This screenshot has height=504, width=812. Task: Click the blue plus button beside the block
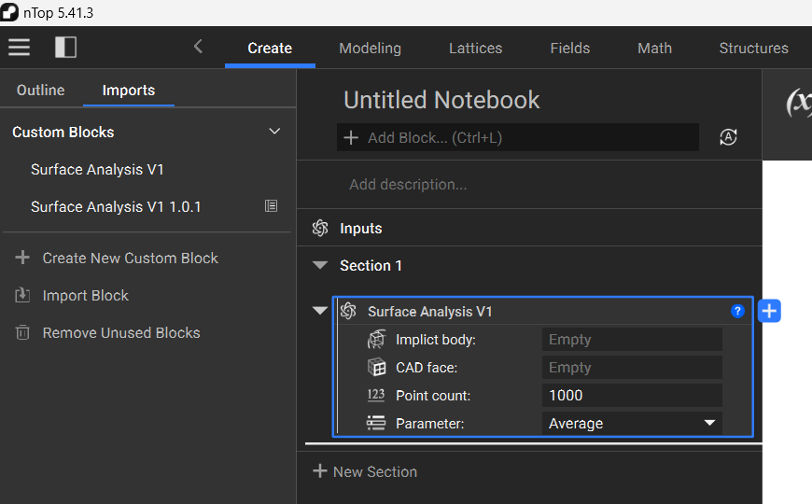point(769,311)
